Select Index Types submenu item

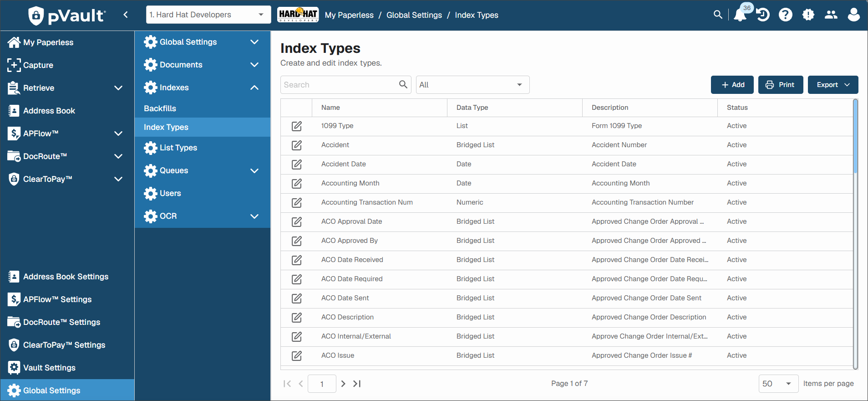[x=203, y=127]
